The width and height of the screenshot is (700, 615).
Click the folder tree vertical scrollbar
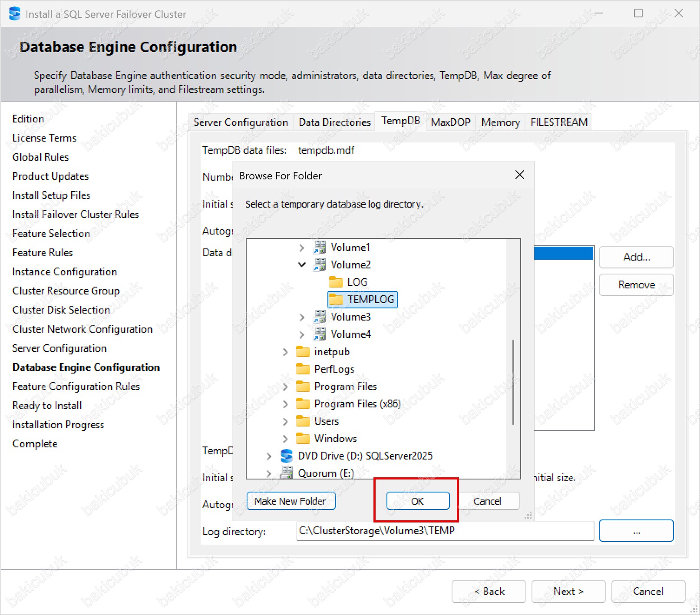513,382
